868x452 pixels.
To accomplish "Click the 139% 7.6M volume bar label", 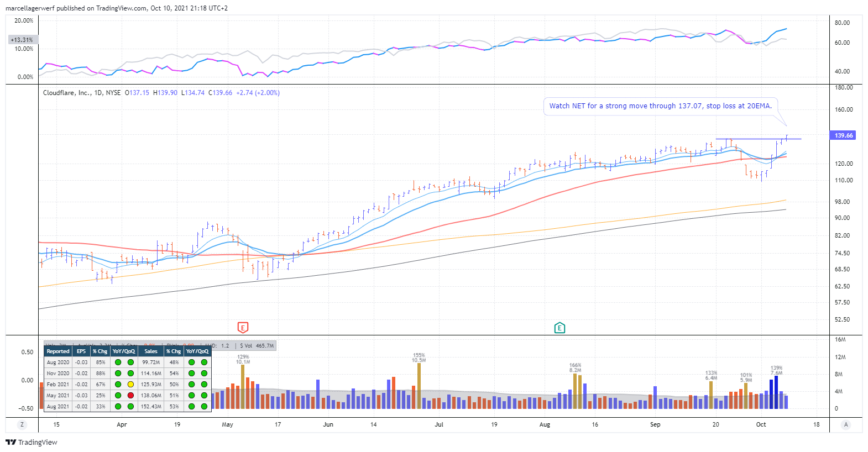I will [x=776, y=370].
